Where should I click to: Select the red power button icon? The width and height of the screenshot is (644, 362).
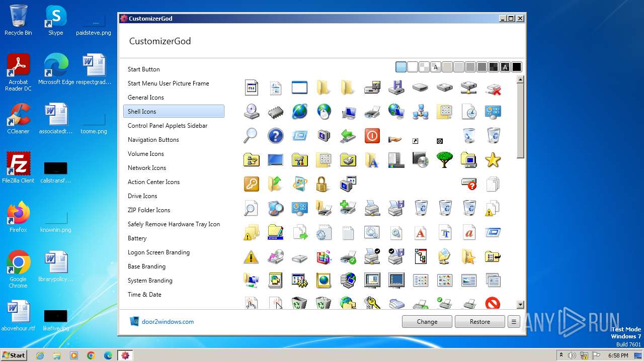(372, 136)
